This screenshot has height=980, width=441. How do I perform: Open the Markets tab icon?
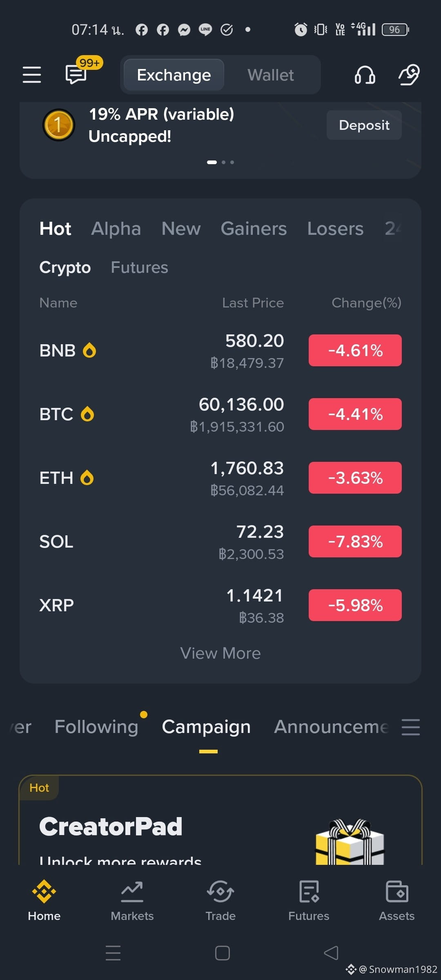(132, 892)
